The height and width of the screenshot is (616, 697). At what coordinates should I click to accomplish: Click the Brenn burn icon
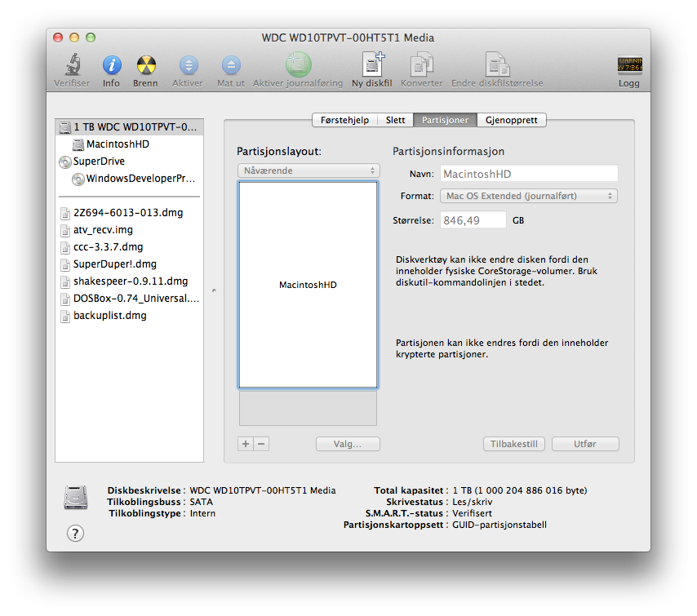coord(146,65)
